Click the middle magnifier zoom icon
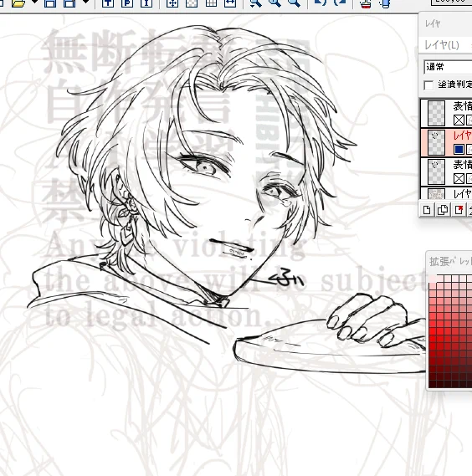 (x=275, y=3)
